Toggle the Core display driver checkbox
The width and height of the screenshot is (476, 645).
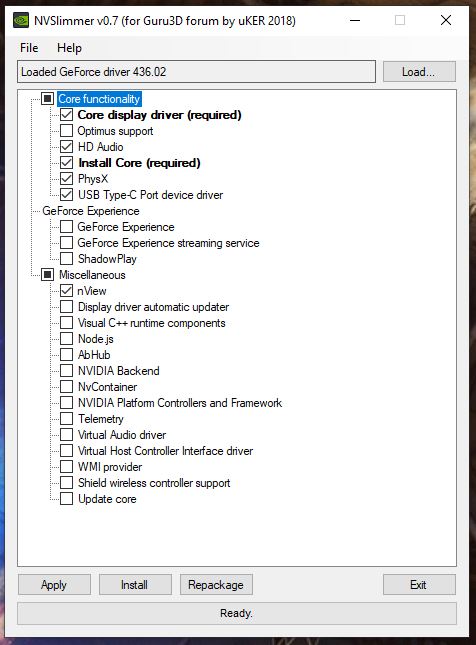[x=66, y=115]
